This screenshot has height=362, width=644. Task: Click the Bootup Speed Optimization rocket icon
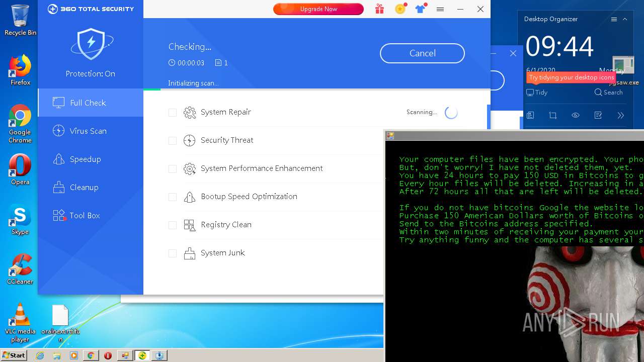(190, 197)
